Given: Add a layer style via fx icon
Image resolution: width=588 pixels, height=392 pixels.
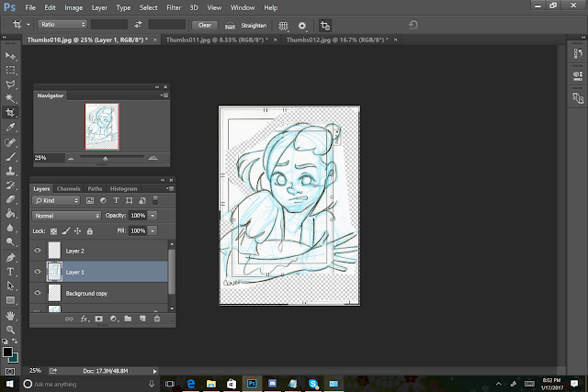Looking at the screenshot, I should point(83,319).
